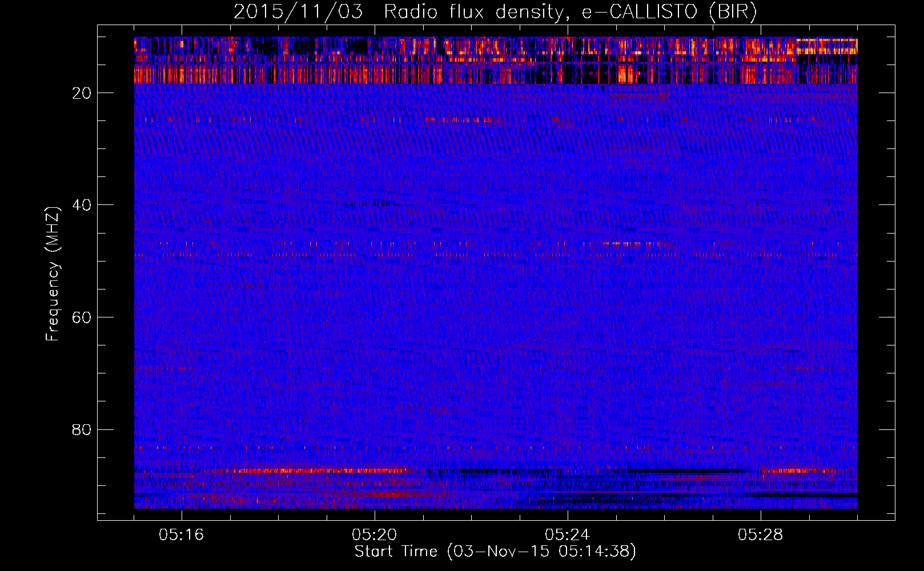Click the 20 MHz frequency tick label
Viewport: 924px width, 571px height.
(x=82, y=93)
